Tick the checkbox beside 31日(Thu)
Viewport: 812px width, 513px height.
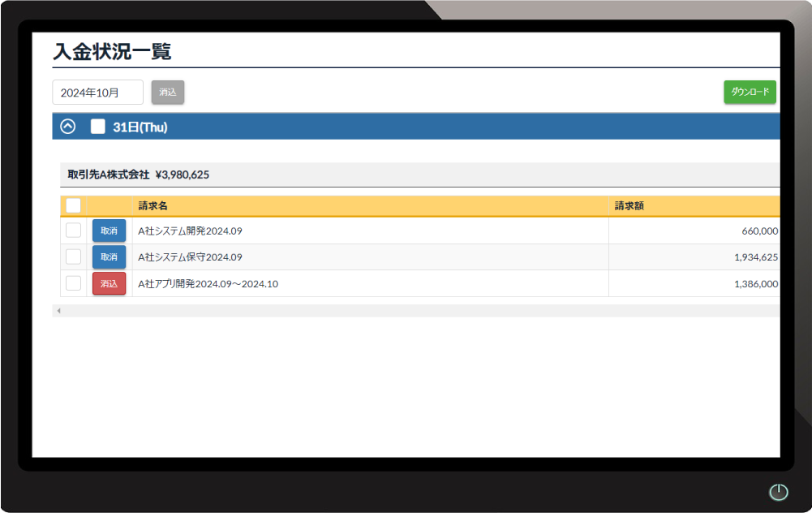98,127
